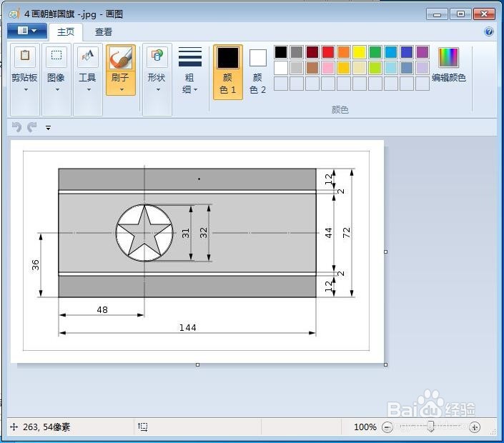
Task: Activate the Color 2 button
Action: coord(258,72)
